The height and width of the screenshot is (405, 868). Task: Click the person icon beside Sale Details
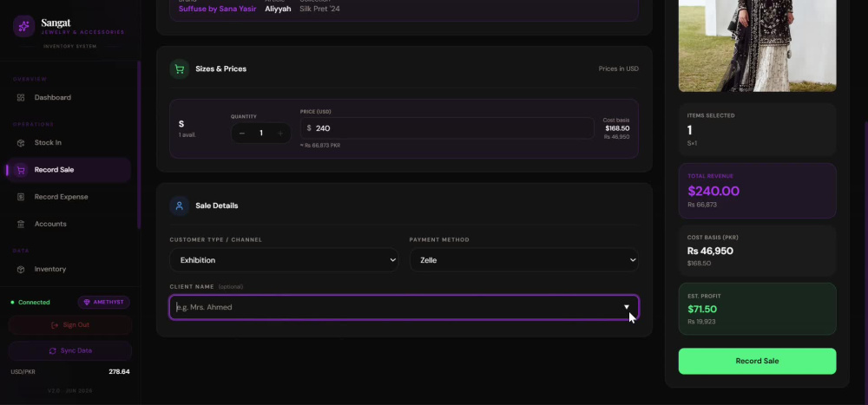180,206
